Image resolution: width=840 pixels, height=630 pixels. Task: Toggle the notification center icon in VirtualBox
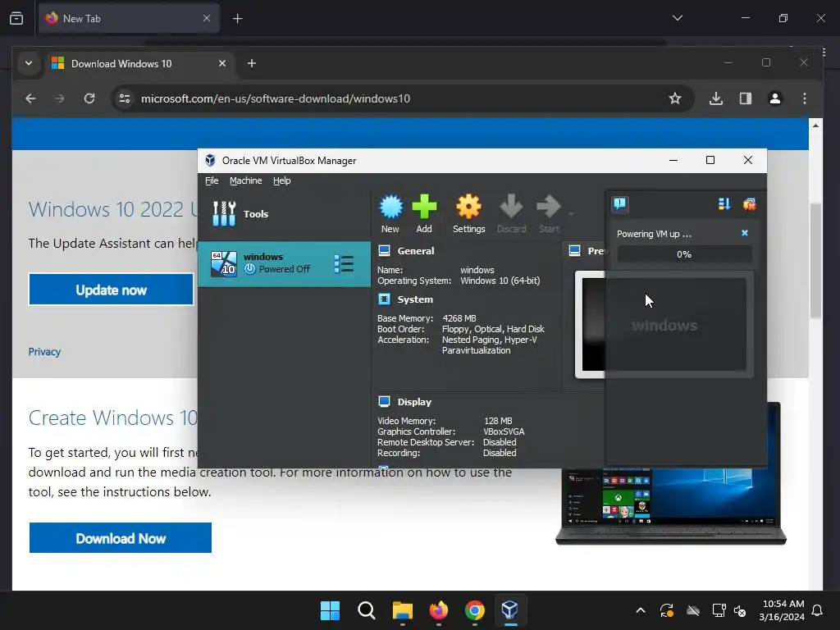pyautogui.click(x=620, y=203)
